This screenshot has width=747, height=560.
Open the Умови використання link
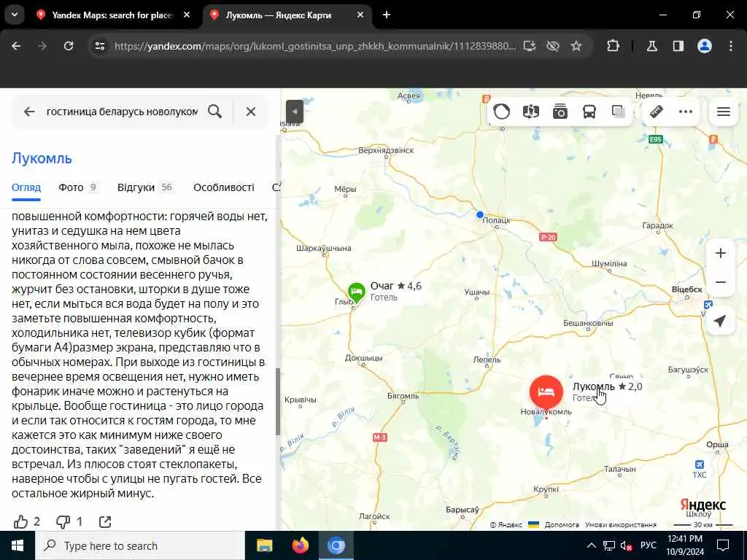[x=620, y=525]
